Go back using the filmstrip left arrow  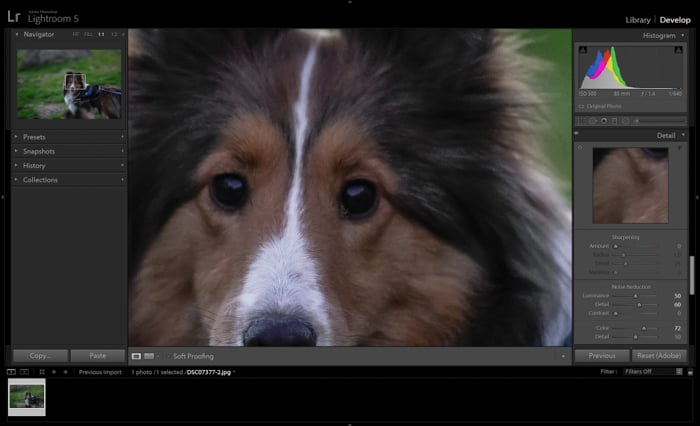point(54,372)
